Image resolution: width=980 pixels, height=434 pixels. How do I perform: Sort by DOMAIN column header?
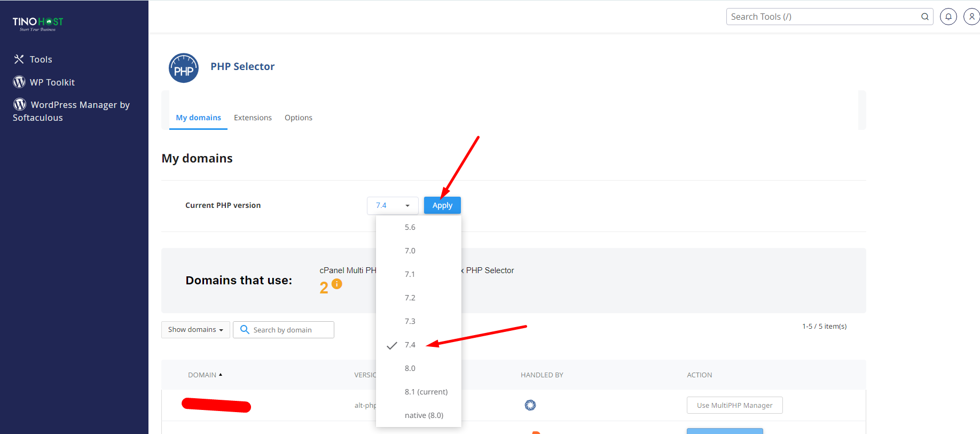[205, 375]
